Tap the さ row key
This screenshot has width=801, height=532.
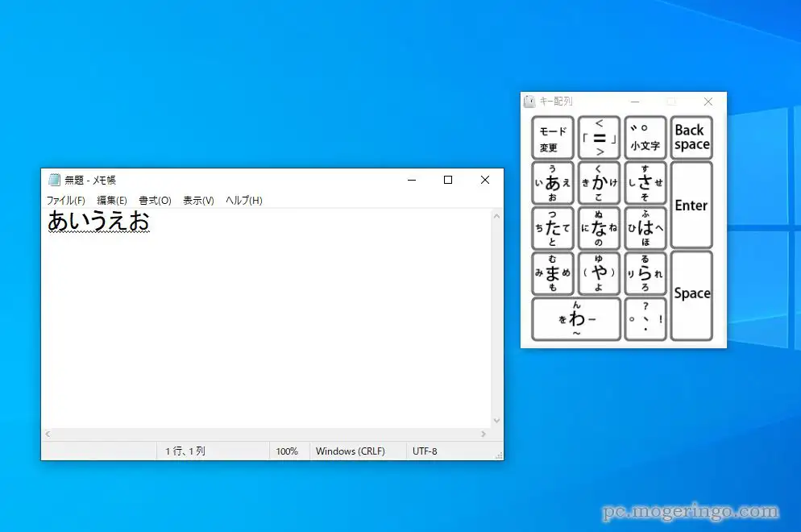pyautogui.click(x=645, y=183)
